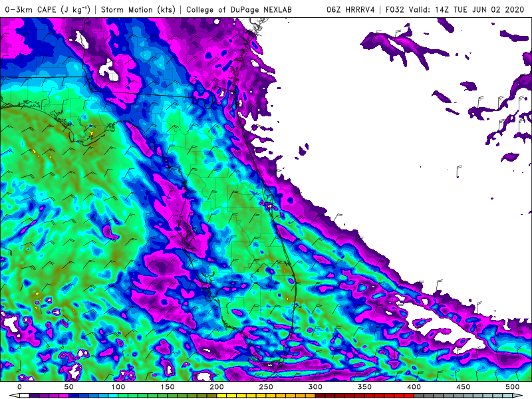The image size is (532, 399).
Task: Click the '0-3km CAPE (J kg⁻¹)' title text
Action: 47,9
